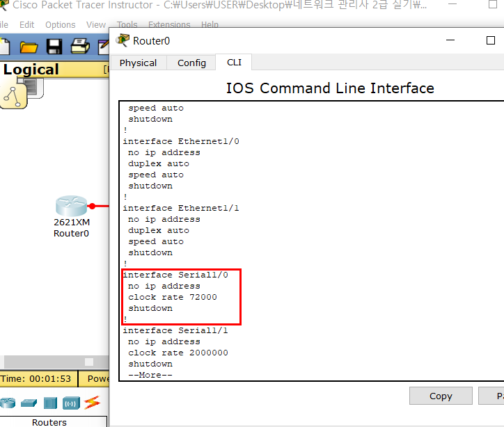Click the Router0 label under the router

tap(71, 234)
